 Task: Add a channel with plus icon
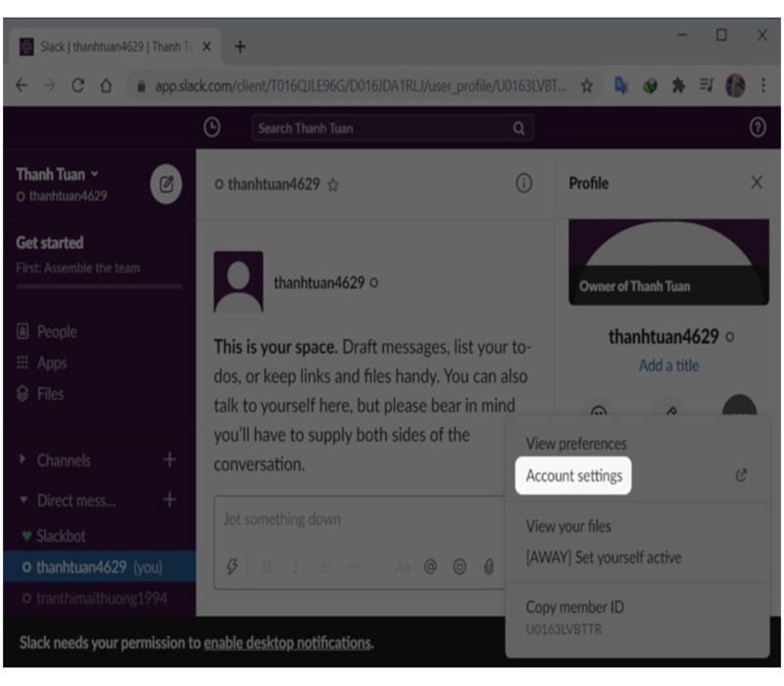click(x=170, y=460)
